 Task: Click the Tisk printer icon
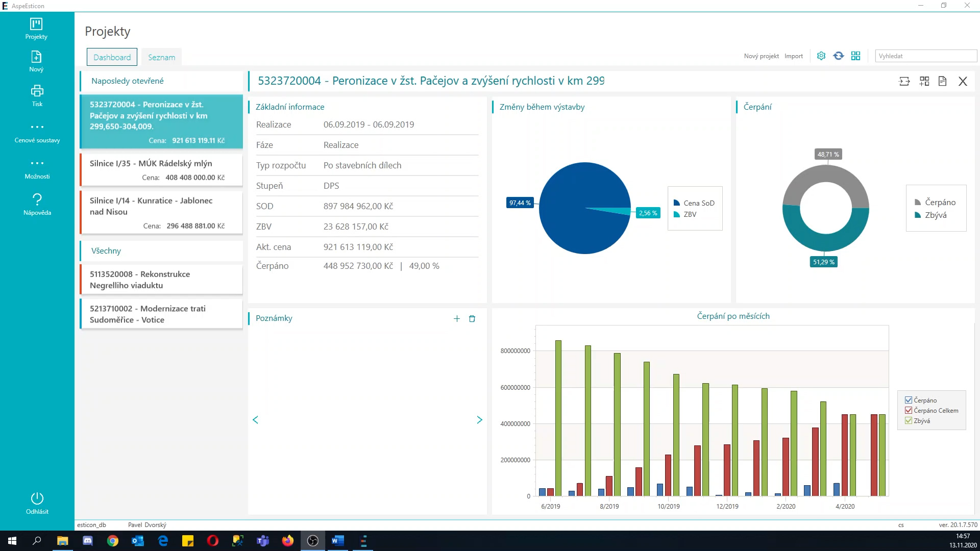[x=37, y=91]
